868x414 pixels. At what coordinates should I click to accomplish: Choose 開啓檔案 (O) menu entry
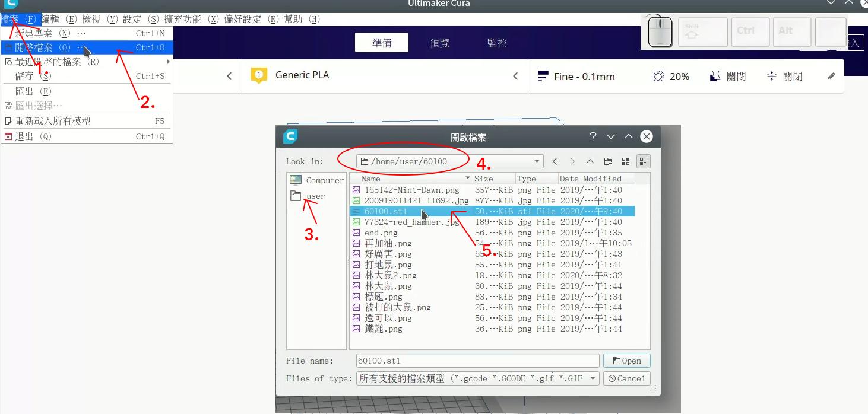coord(87,47)
